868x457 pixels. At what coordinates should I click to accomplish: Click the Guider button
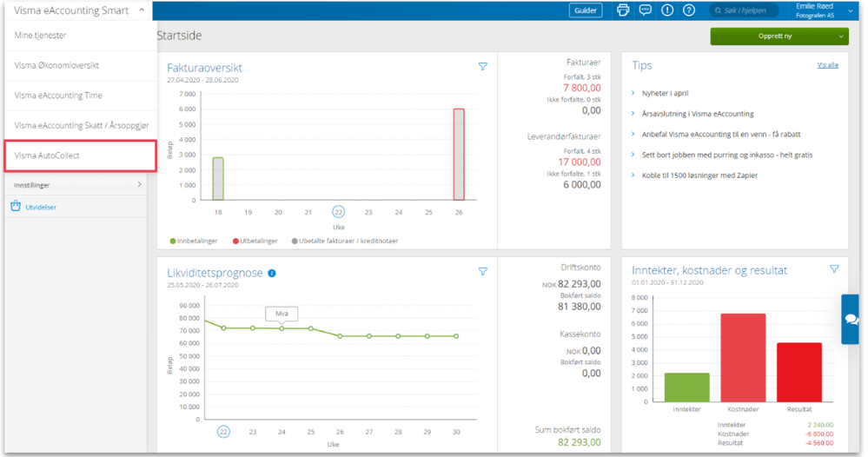pos(586,10)
